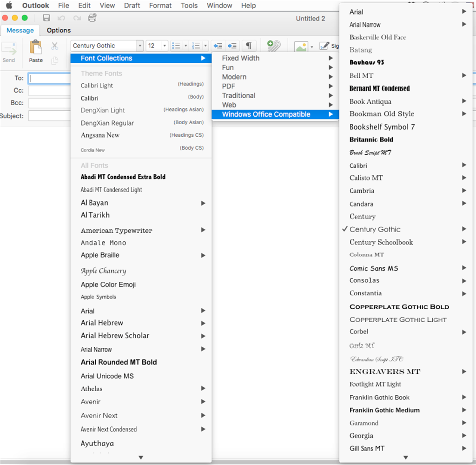The height and width of the screenshot is (465, 476).
Task: Switch to the Options tab
Action: 59,30
